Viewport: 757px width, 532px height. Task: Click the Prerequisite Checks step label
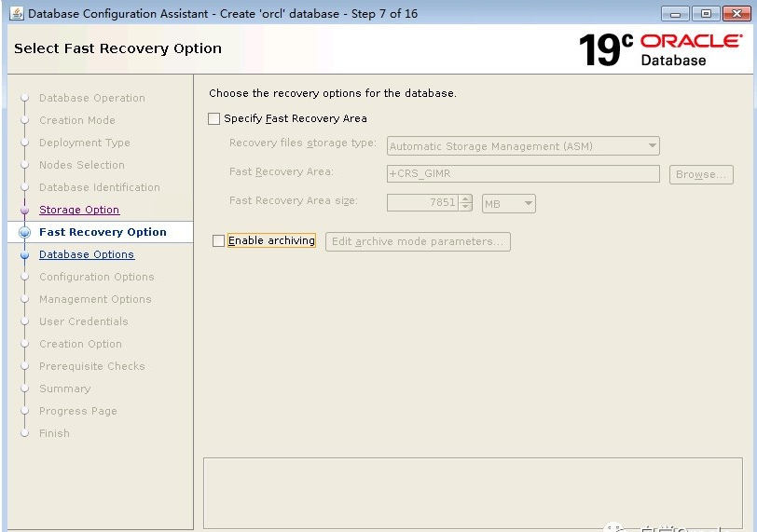[x=91, y=366]
